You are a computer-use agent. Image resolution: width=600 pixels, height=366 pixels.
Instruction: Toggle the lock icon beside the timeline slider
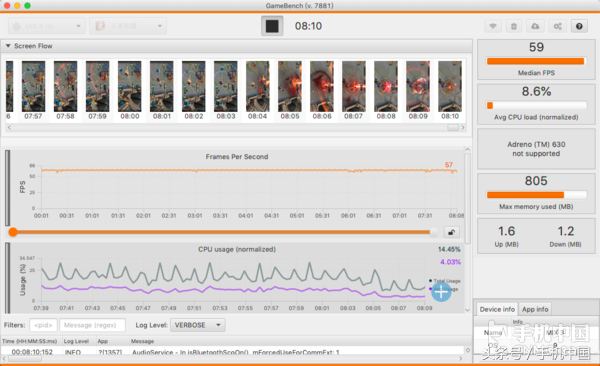coord(452,232)
